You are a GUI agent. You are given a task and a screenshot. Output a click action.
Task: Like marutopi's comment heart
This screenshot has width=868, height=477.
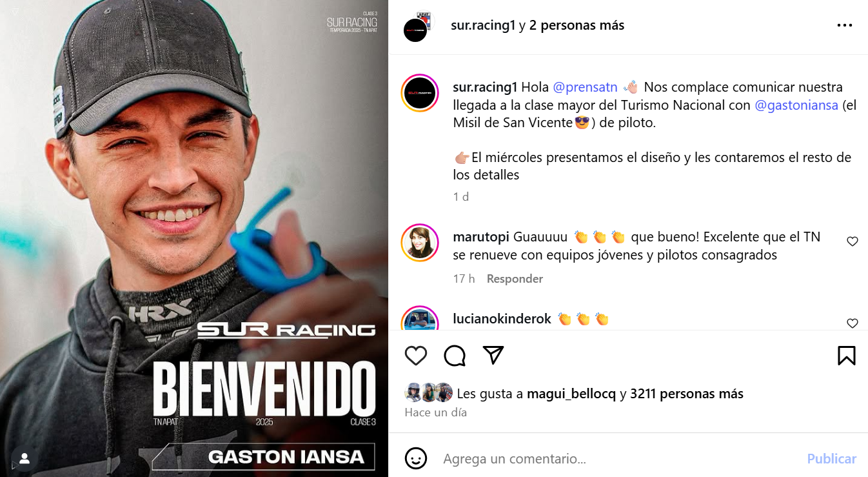(x=853, y=241)
